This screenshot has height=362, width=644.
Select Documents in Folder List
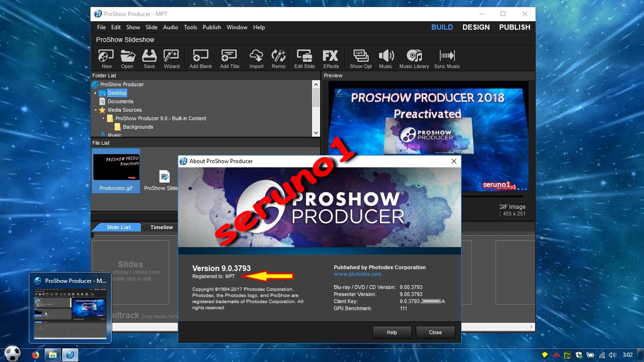[120, 101]
